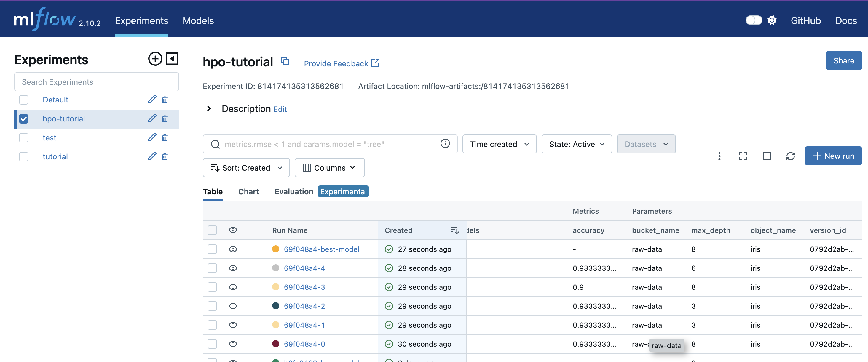The width and height of the screenshot is (868, 362).
Task: Expand the Description section chevron
Action: click(209, 108)
